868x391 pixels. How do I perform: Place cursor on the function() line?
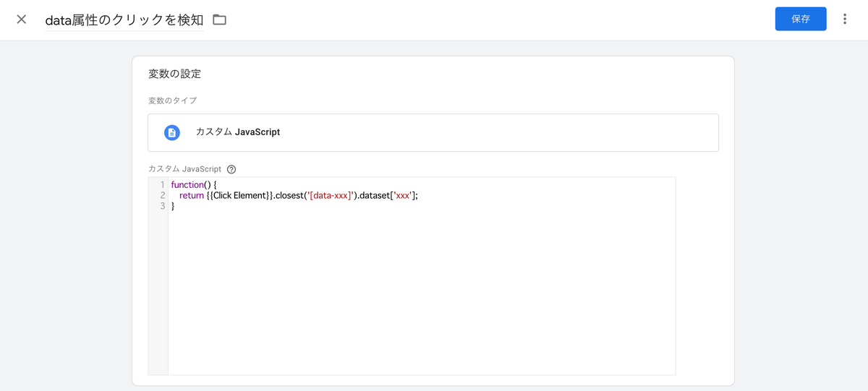pos(194,185)
